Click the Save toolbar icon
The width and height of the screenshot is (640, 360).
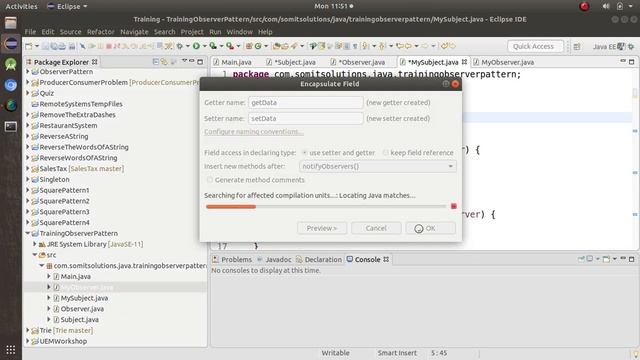click(45, 46)
